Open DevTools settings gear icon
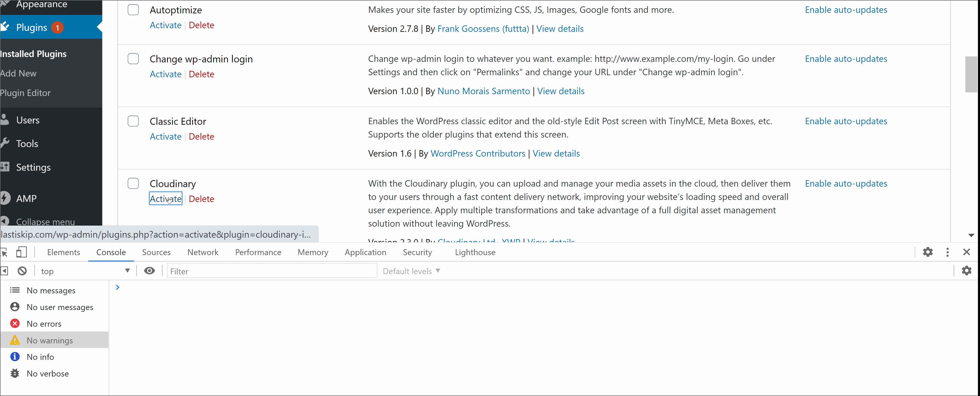 pos(928,252)
